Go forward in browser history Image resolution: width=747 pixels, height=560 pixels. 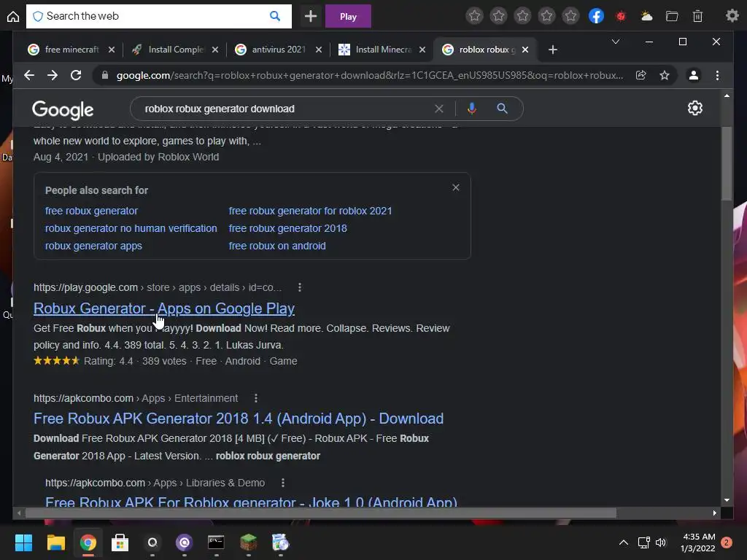pos(53,75)
